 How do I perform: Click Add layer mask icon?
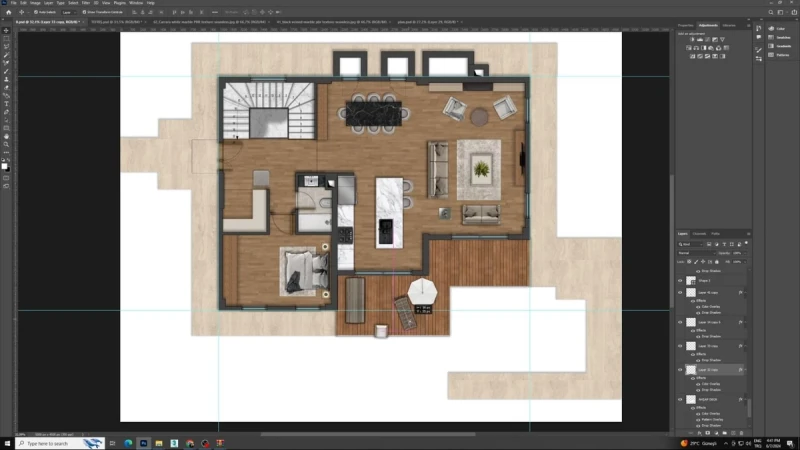[x=708, y=433]
